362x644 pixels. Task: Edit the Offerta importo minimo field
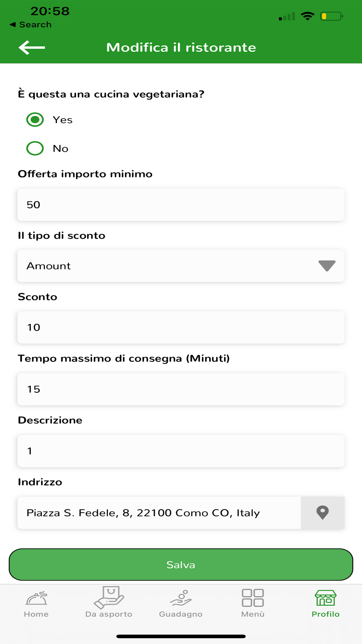(x=181, y=205)
